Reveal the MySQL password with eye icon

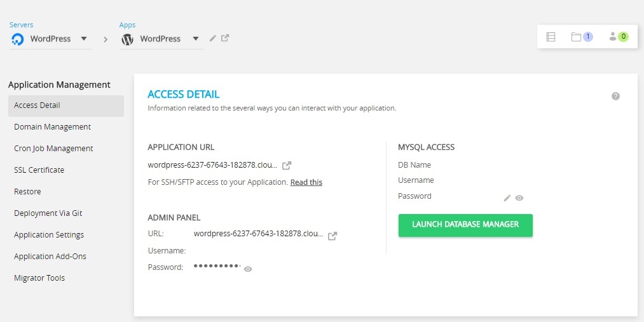pos(519,198)
